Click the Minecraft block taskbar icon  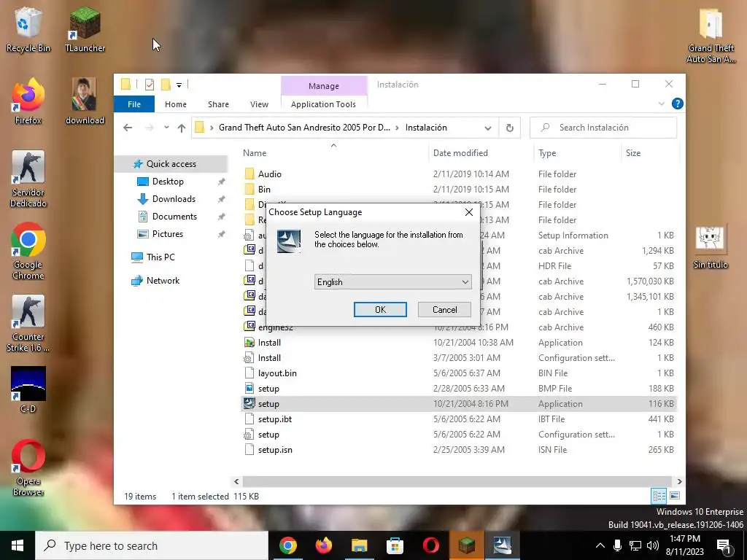coord(466,545)
